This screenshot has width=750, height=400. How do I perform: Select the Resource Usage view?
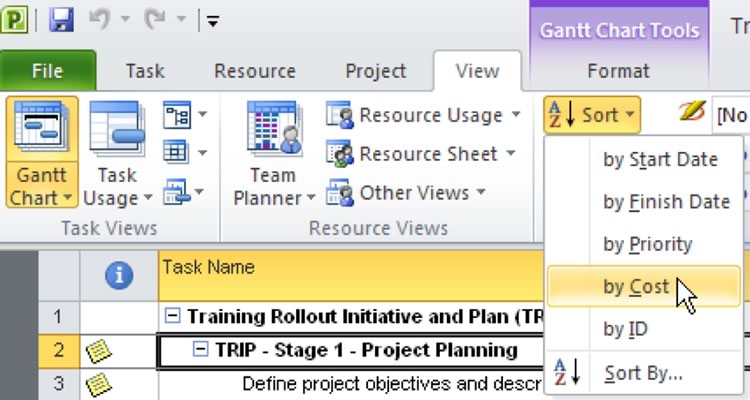pos(423,115)
